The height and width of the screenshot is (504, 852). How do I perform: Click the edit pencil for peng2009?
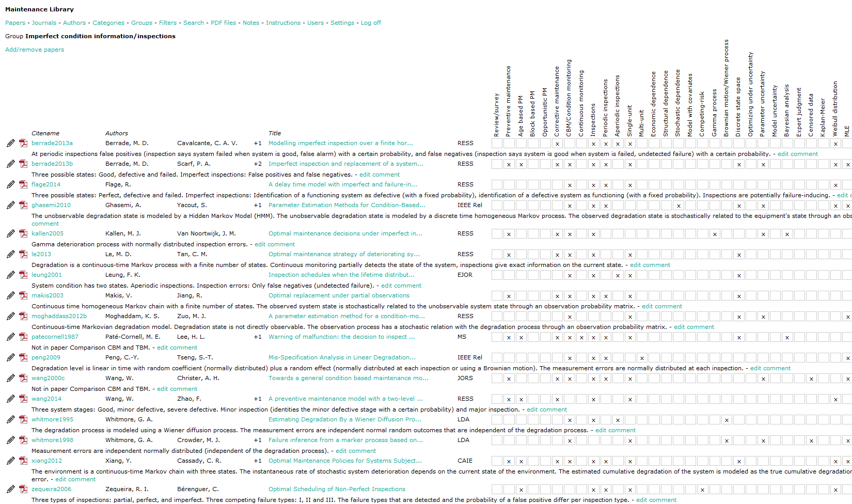[10, 357]
